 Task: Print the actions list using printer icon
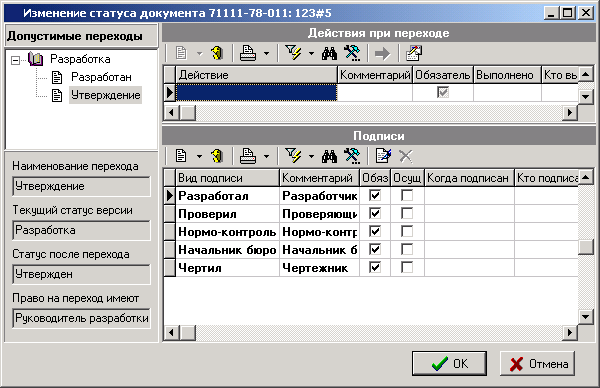tap(248, 53)
